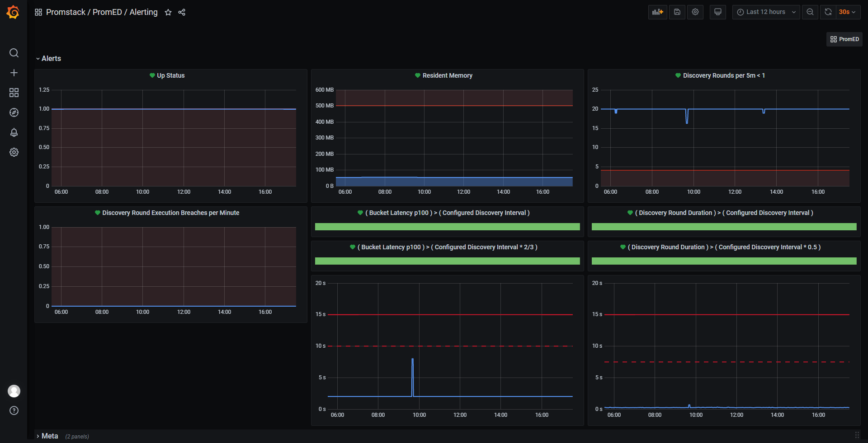Collapse the Alerts row
868x443 pixels.
click(x=51, y=58)
